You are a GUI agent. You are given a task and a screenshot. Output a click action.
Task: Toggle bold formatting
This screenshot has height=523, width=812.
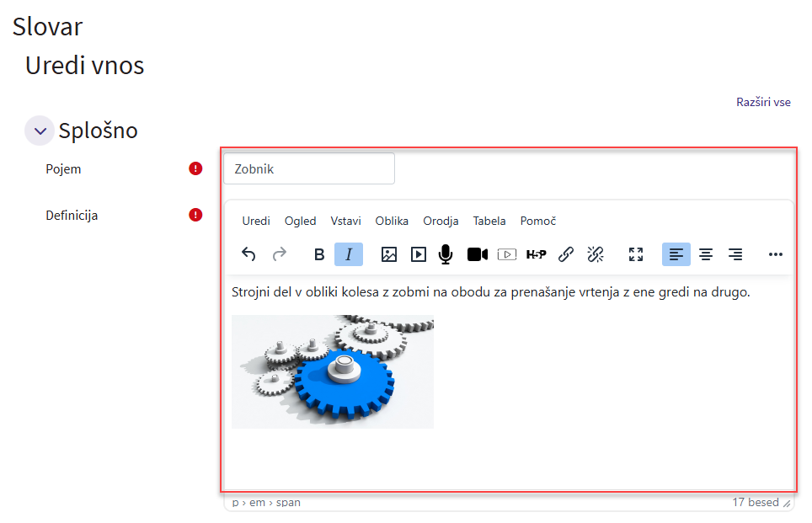[x=319, y=254]
